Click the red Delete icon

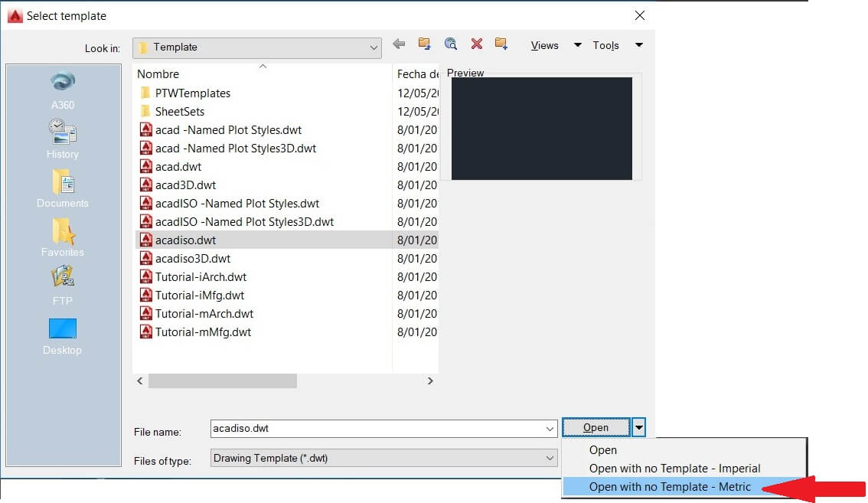coord(477,44)
